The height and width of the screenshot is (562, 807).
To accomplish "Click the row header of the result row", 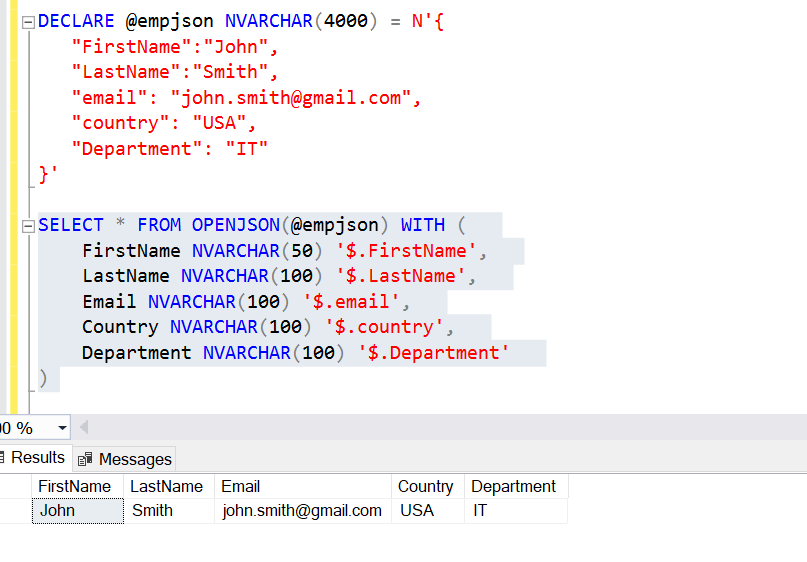I will point(15,511).
